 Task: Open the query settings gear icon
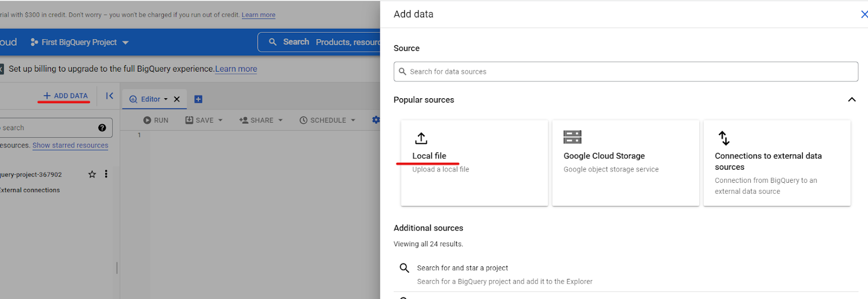tap(375, 120)
